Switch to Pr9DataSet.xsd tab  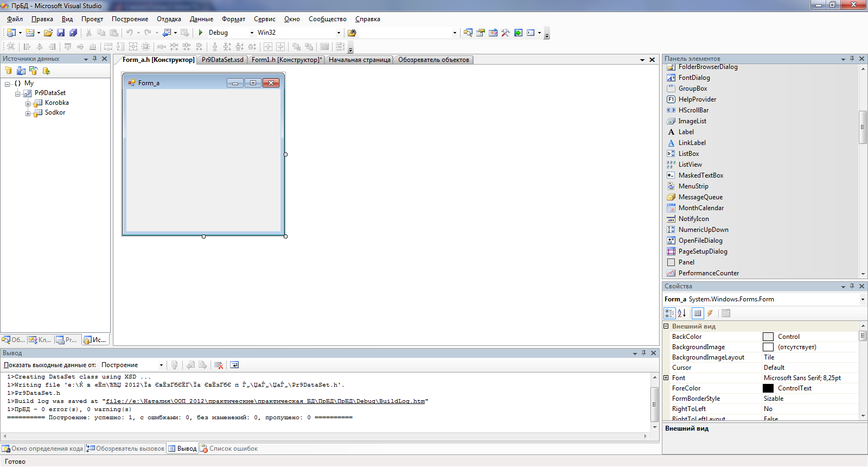[x=222, y=60]
